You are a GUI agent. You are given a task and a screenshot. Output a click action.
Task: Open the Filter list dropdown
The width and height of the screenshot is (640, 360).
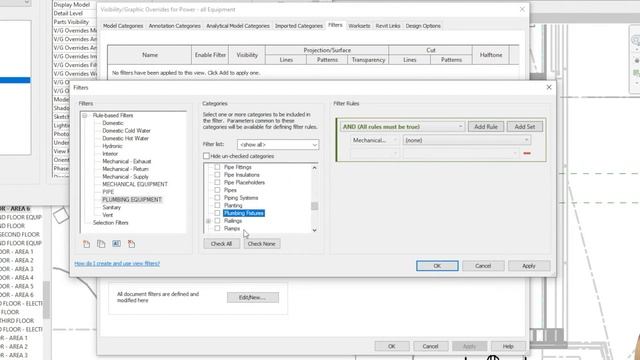pos(278,145)
